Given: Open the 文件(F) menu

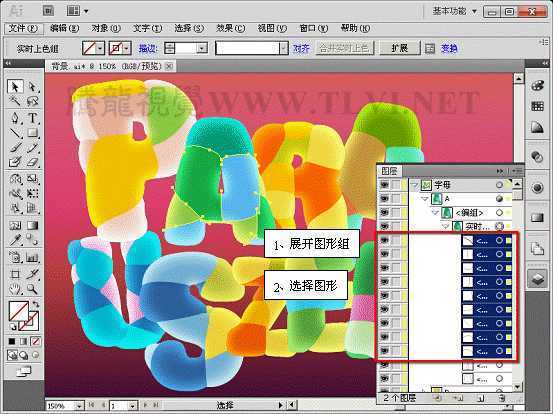Looking at the screenshot, I should click(23, 28).
